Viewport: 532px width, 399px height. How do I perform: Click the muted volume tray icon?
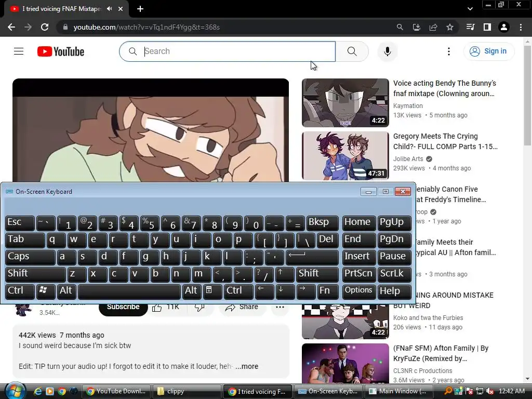click(490, 391)
